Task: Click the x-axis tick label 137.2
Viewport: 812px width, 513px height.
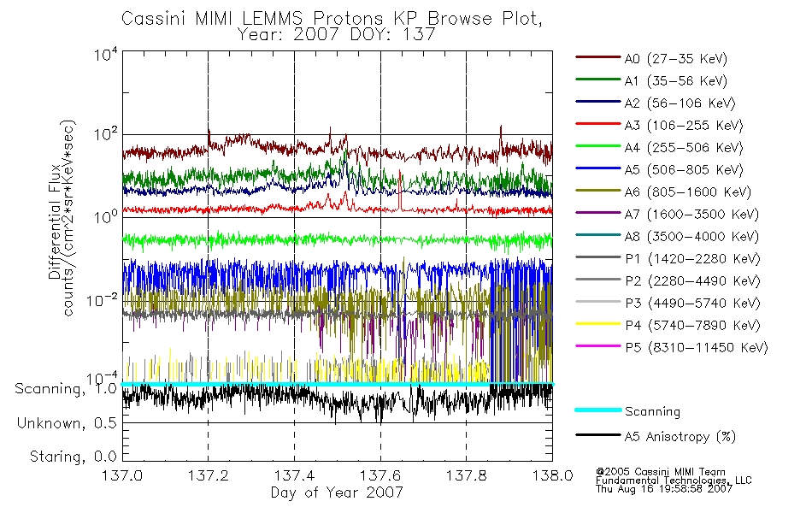Action: click(x=209, y=475)
